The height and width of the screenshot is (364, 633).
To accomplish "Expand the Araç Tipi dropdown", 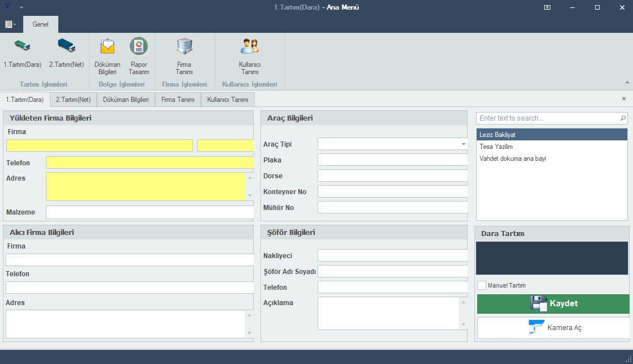I will point(464,144).
